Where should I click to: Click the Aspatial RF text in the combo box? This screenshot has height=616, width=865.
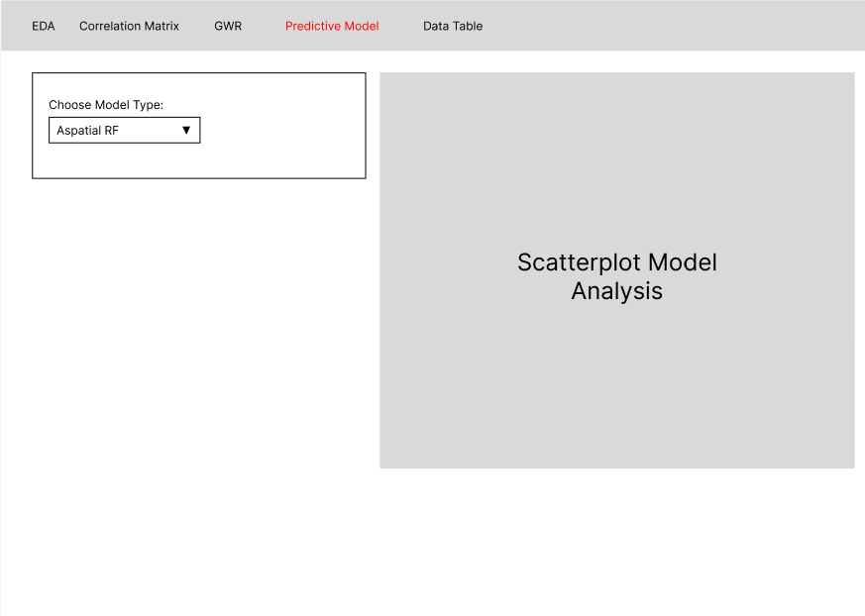(x=88, y=131)
